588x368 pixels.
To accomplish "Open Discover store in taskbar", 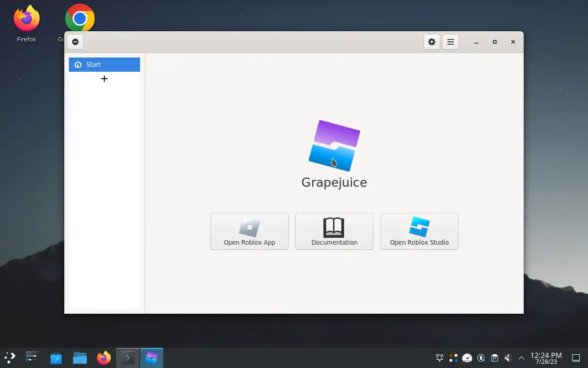I will pos(56,357).
